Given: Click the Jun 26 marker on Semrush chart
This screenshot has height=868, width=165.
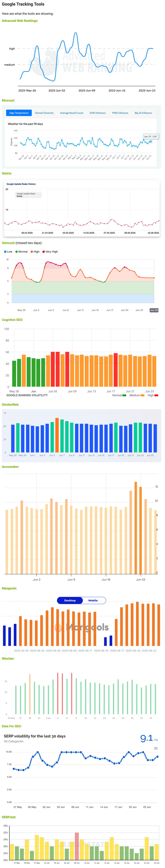Looking at the screenshot, I should [x=154, y=310].
